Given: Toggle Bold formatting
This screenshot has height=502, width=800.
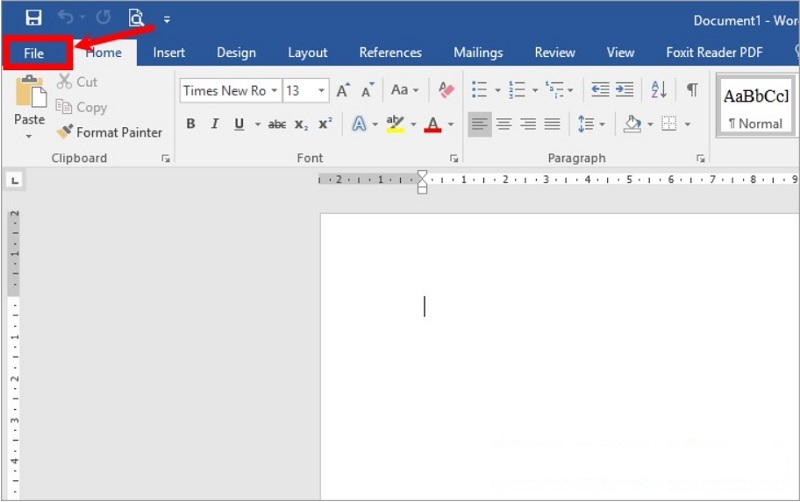Looking at the screenshot, I should point(191,124).
